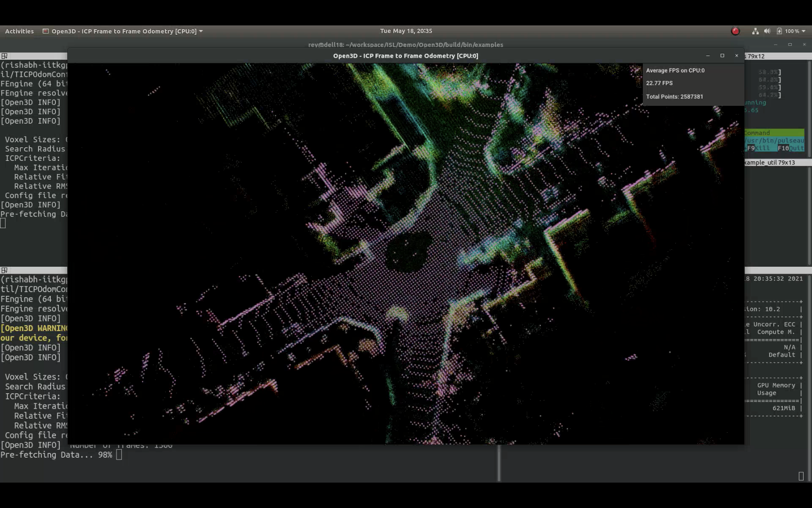
Task: Minimize the Open3D odometry window
Action: pyautogui.click(x=708, y=56)
